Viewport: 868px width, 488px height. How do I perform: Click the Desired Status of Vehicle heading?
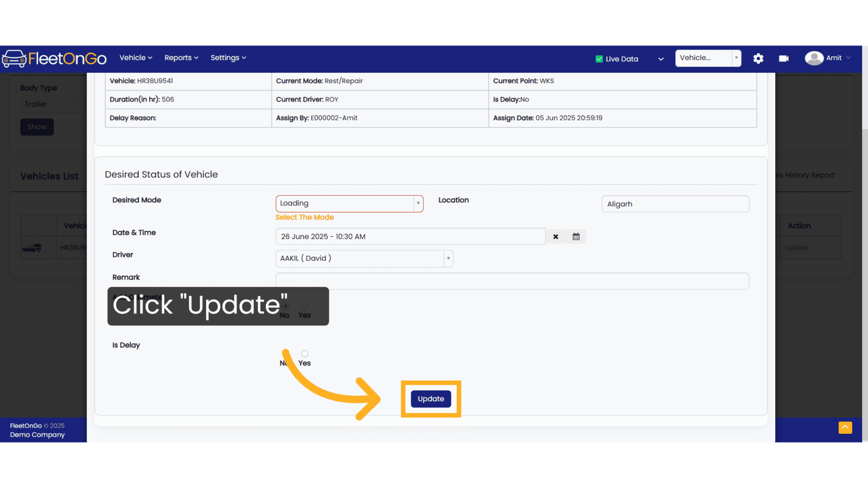coord(161,175)
